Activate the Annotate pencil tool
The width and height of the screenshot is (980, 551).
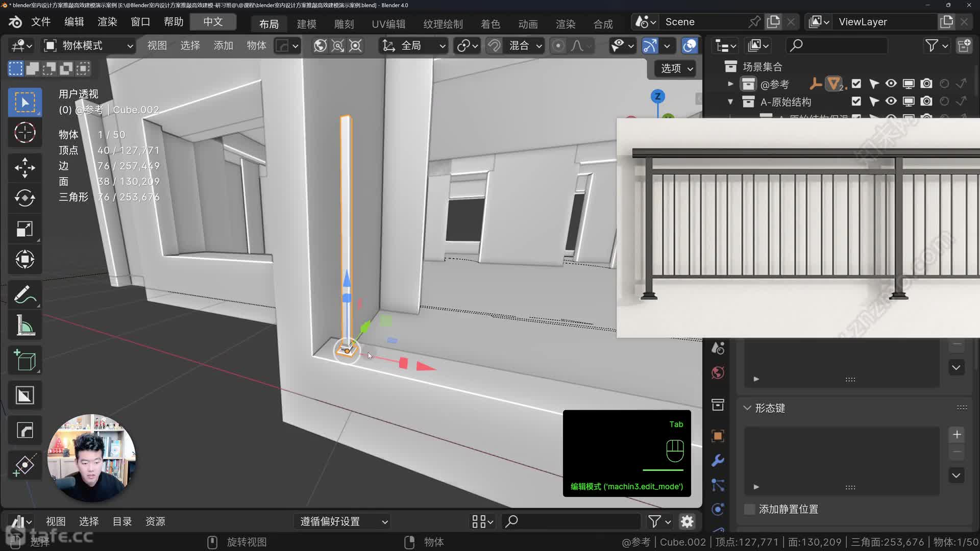[24, 294]
